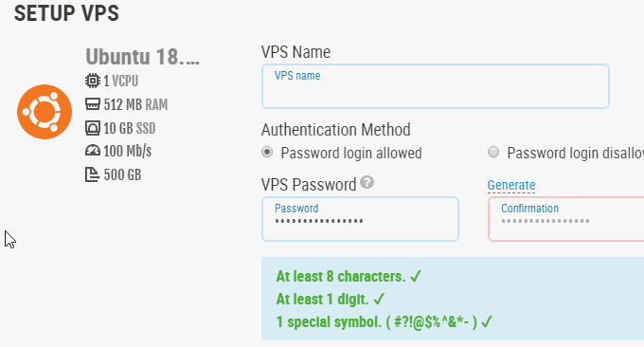Click the 100 Mb/s speed label

pos(127,152)
